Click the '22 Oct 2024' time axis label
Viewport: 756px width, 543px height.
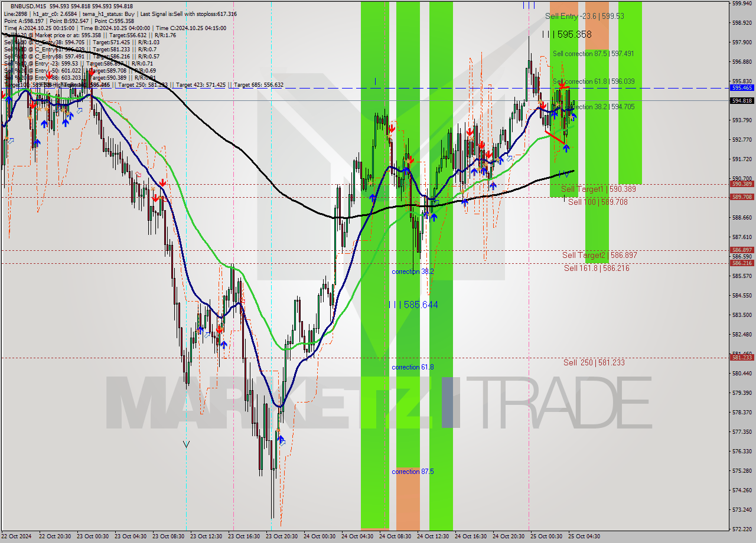tap(16, 537)
